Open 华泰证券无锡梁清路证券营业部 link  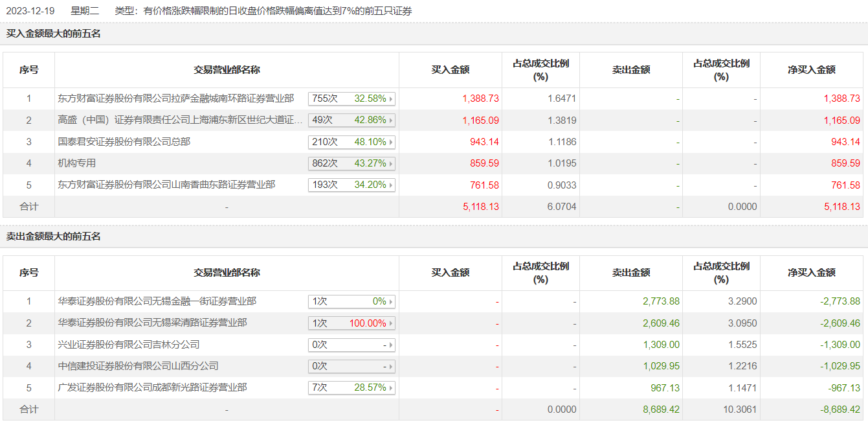click(153, 323)
